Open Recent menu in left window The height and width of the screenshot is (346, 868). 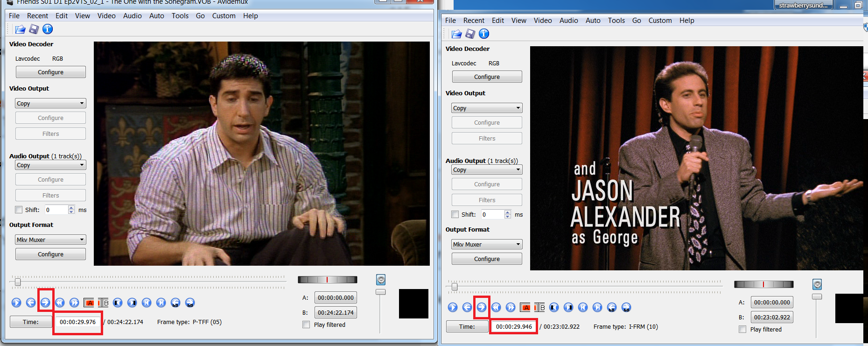37,16
